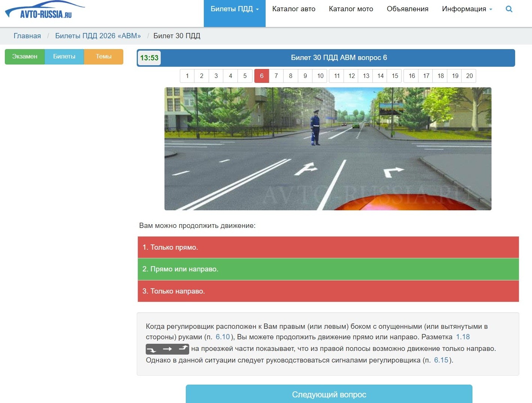This screenshot has height=403, width=532.
Task: Click the green Экзамен button
Action: tap(25, 57)
